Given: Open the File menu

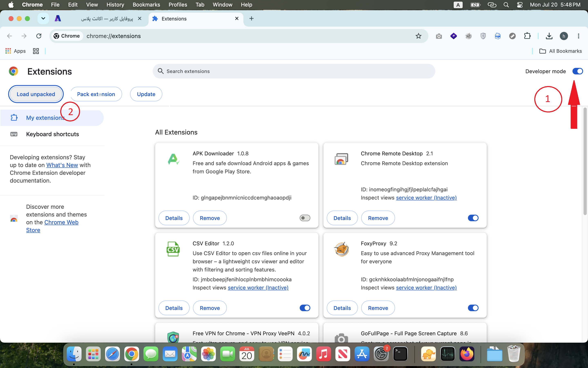Looking at the screenshot, I should click(55, 5).
